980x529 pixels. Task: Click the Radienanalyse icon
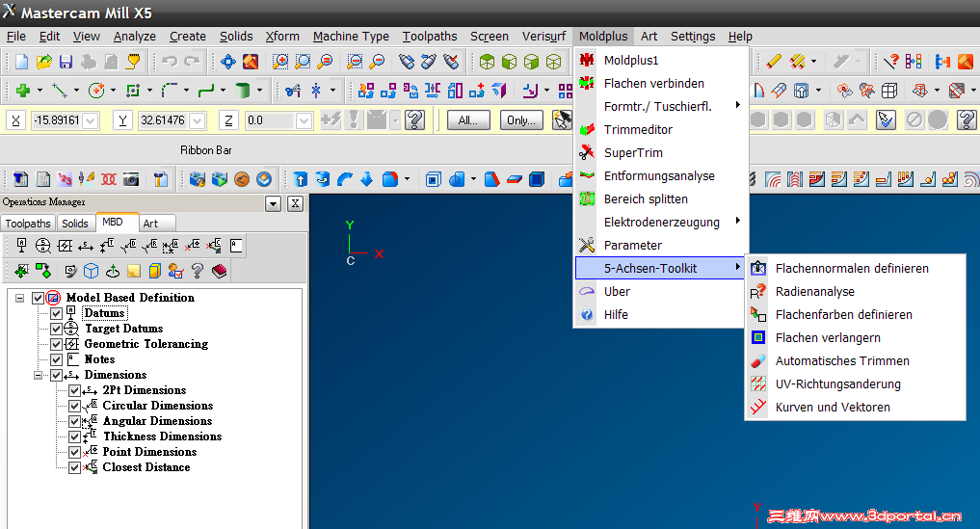pos(758,291)
